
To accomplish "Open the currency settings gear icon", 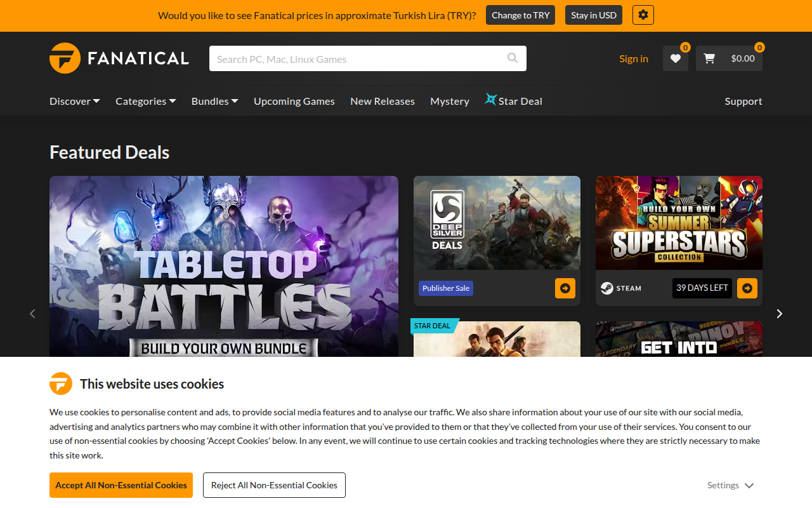I will [643, 15].
